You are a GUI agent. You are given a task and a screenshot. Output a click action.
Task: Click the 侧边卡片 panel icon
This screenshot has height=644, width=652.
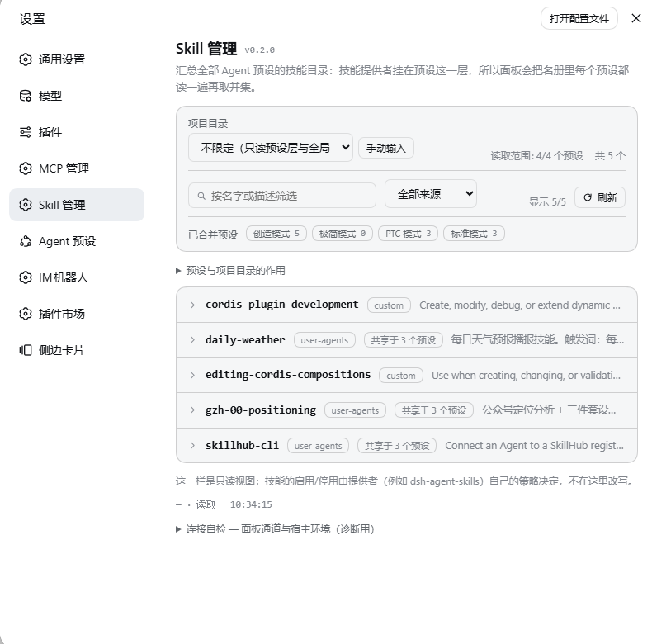click(26, 350)
